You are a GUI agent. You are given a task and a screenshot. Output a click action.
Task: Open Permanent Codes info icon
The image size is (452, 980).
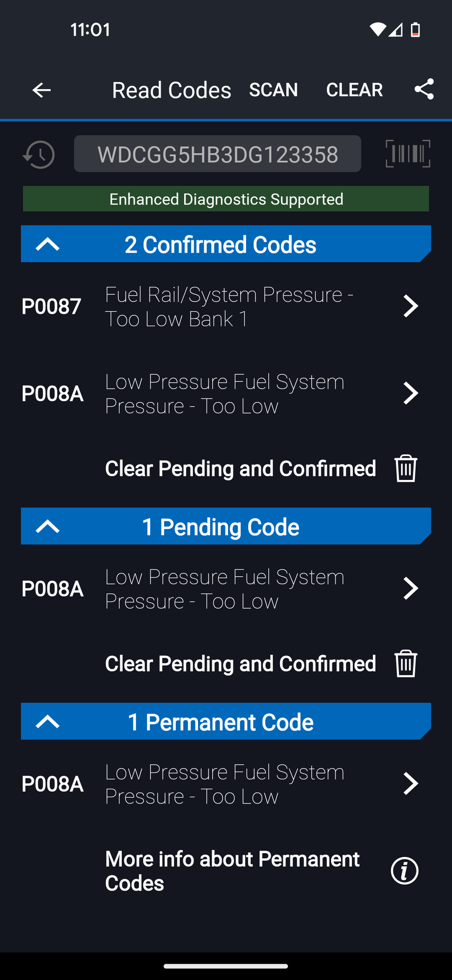point(404,871)
